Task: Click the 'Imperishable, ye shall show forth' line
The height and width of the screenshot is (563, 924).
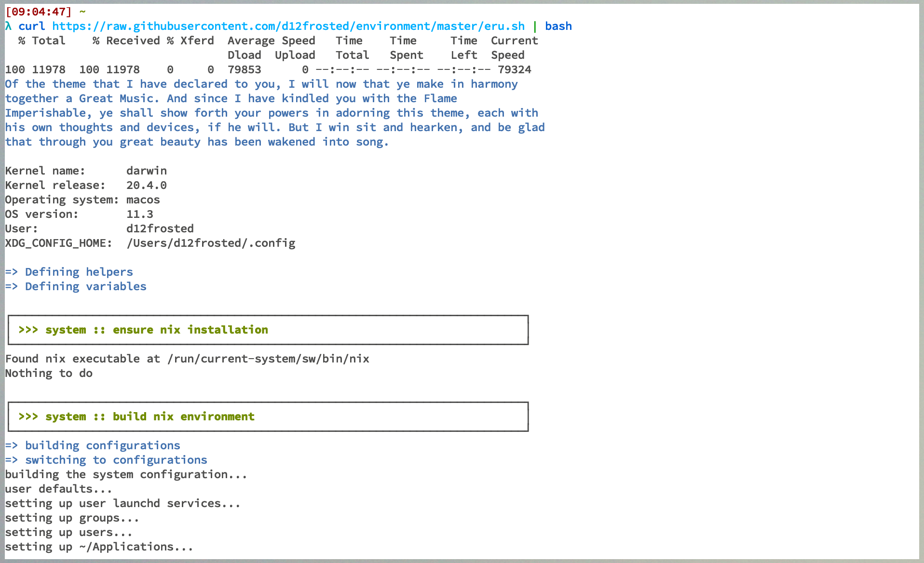Action: (272, 113)
